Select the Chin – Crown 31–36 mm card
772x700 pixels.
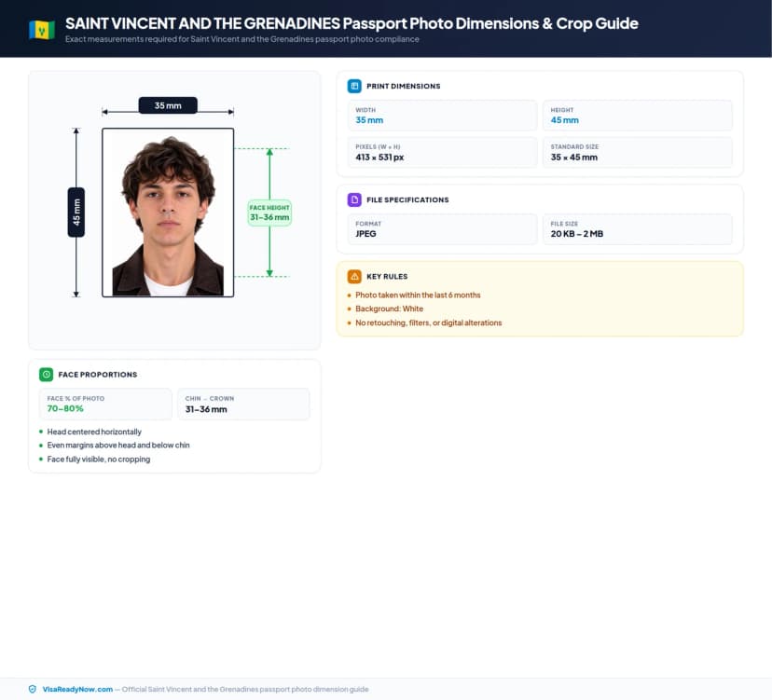243,405
